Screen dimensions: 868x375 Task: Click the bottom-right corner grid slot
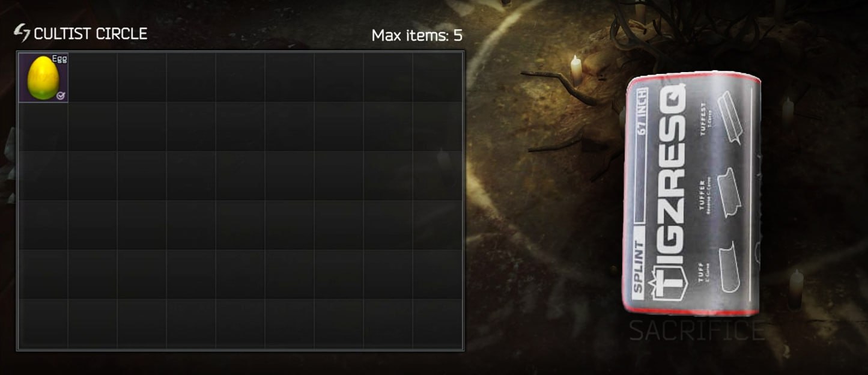[x=437, y=324]
